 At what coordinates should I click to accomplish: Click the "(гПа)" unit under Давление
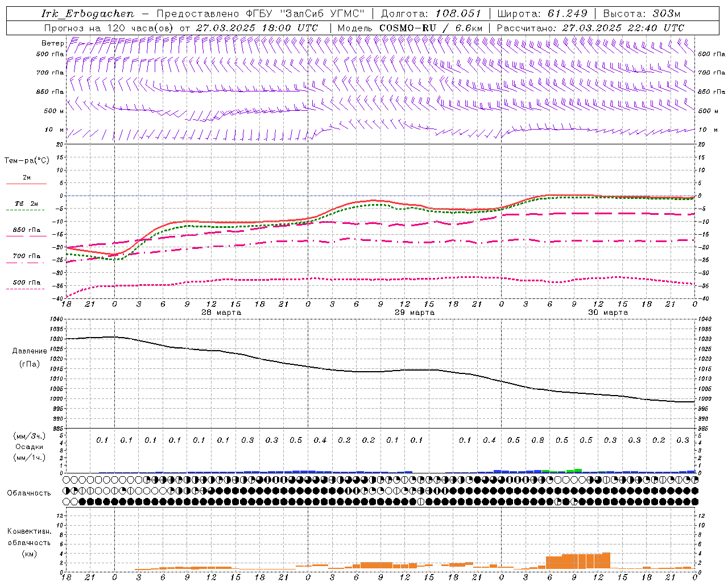click(x=30, y=364)
